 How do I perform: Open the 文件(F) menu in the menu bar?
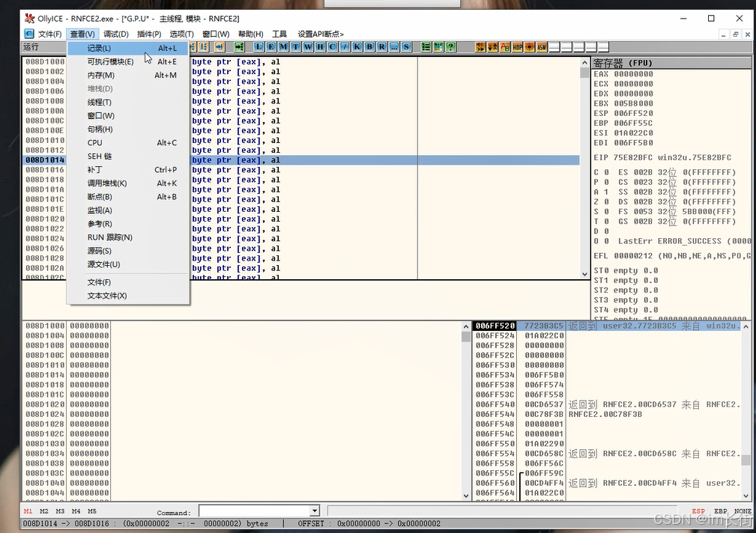[49, 34]
